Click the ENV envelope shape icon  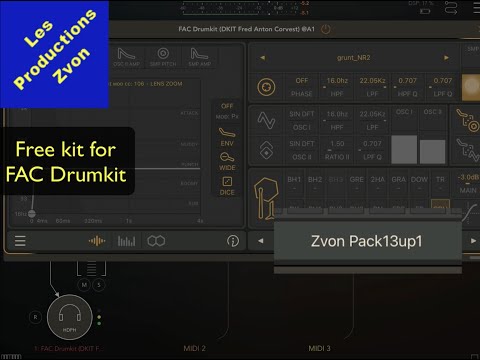point(227,136)
